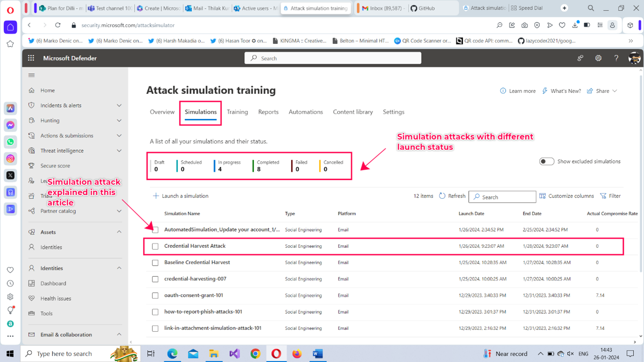Click the Defender settings gear icon
The width and height of the screenshot is (644, 362).
click(598, 58)
